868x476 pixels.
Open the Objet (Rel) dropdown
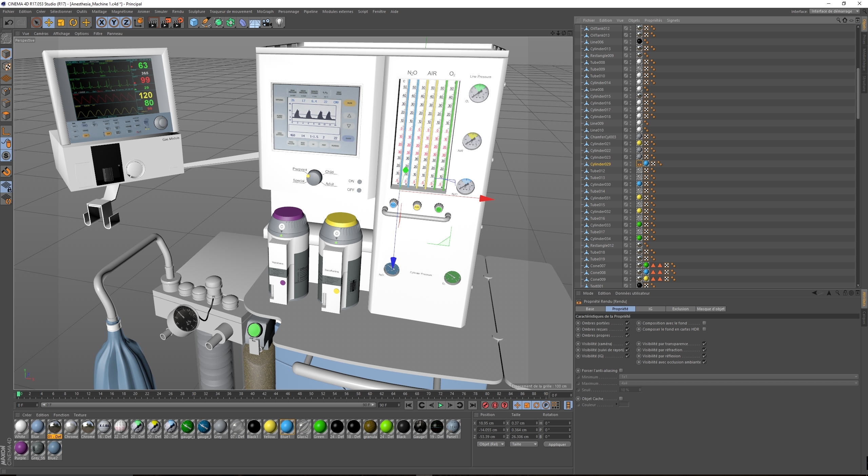click(491, 444)
